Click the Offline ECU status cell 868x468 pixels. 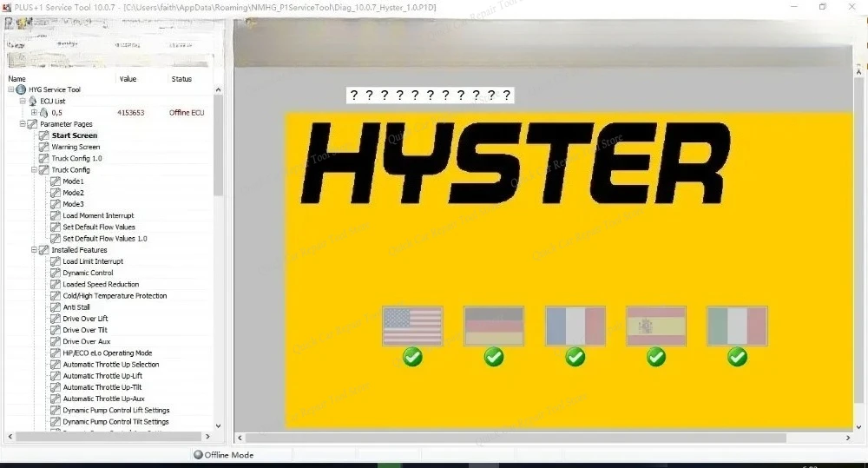pos(187,113)
